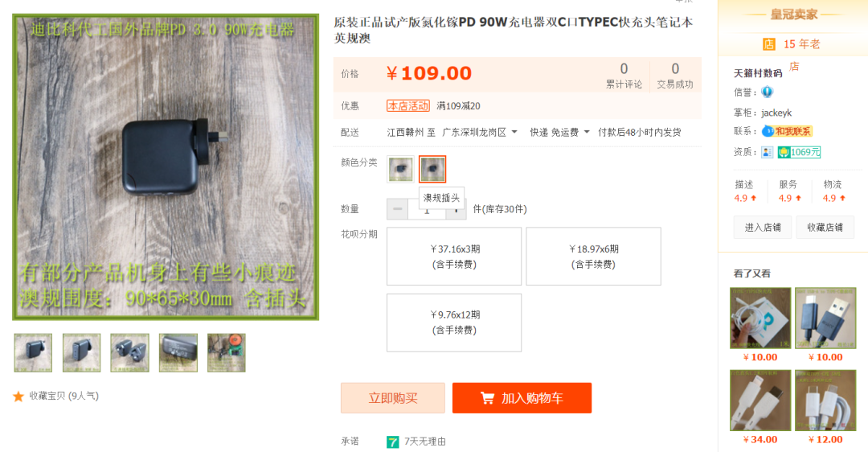Viewport: 868px width, 452px height.
Task: Select the first color option swatch
Action: coord(400,169)
